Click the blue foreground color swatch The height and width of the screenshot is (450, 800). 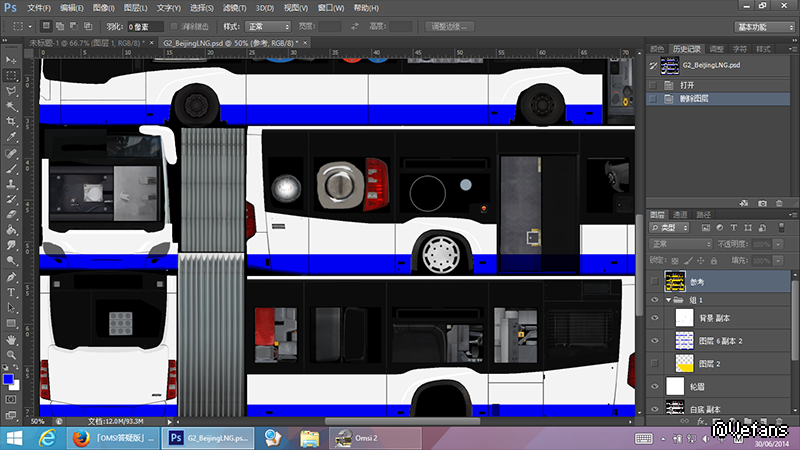pos(8,379)
